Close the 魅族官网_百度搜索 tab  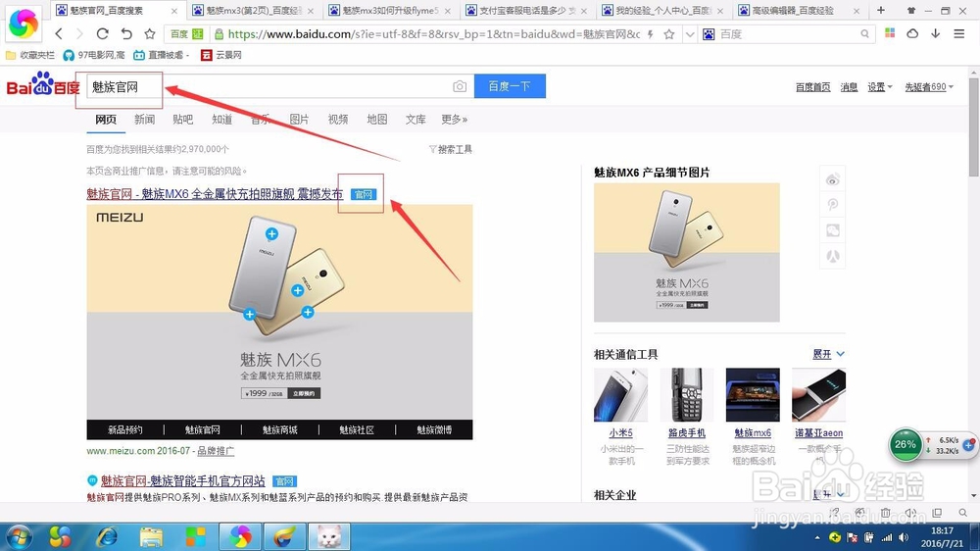click(x=174, y=11)
